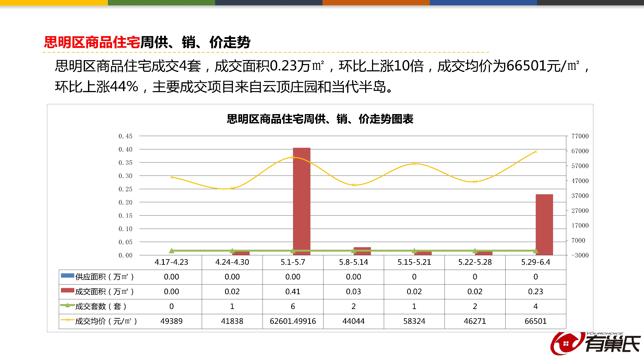Select the 0.41 成交面积 cell

click(293, 291)
